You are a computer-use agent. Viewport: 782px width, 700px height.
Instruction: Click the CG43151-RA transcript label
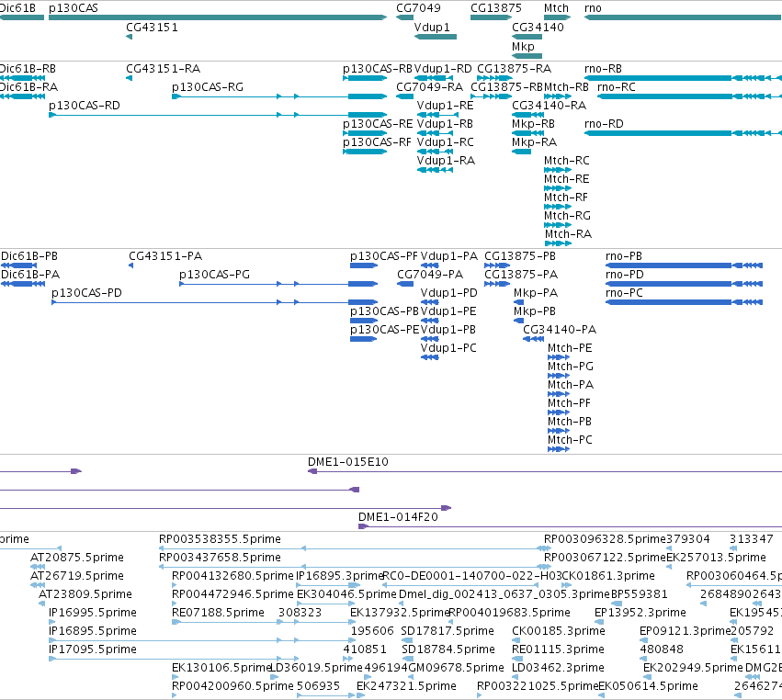click(x=163, y=69)
